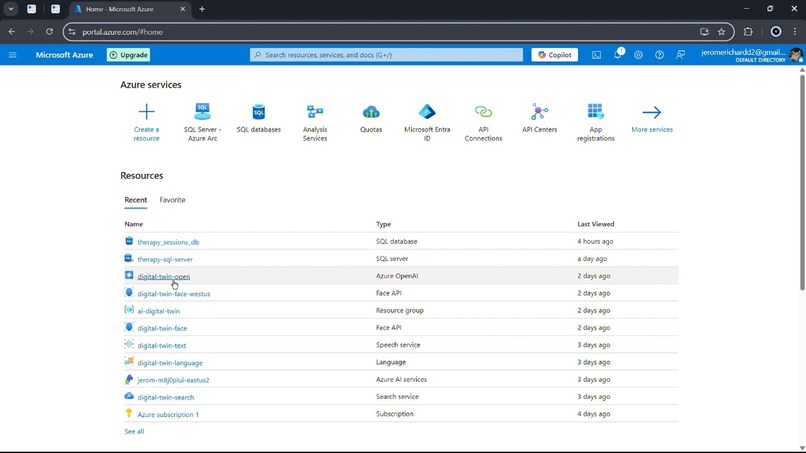Click the Azure AI services type cell
The width and height of the screenshot is (806, 453).
tap(401, 379)
